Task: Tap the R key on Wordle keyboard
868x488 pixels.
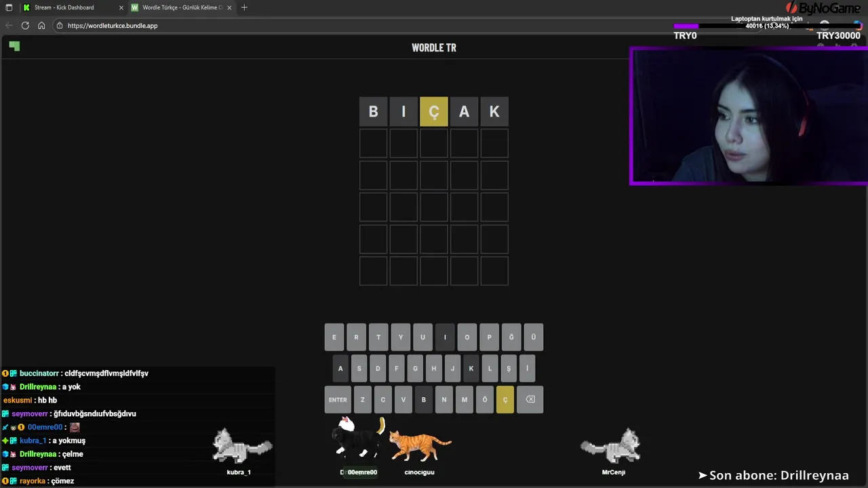Action: click(356, 337)
